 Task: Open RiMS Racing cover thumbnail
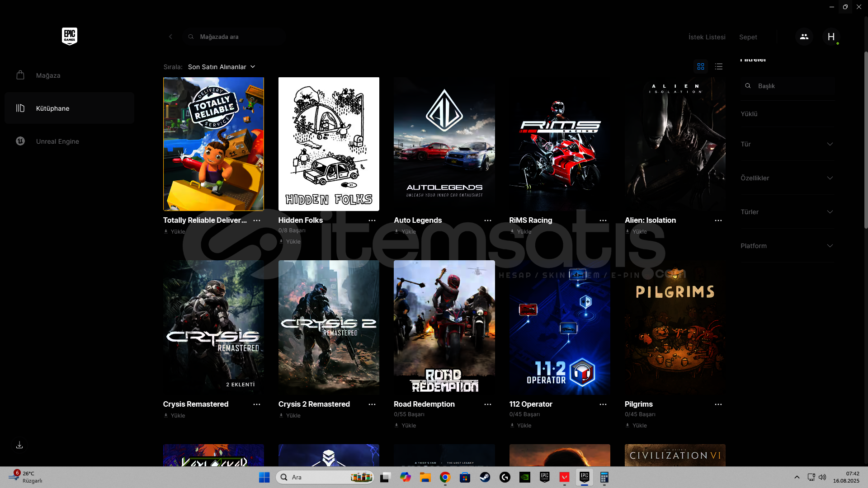coord(560,144)
